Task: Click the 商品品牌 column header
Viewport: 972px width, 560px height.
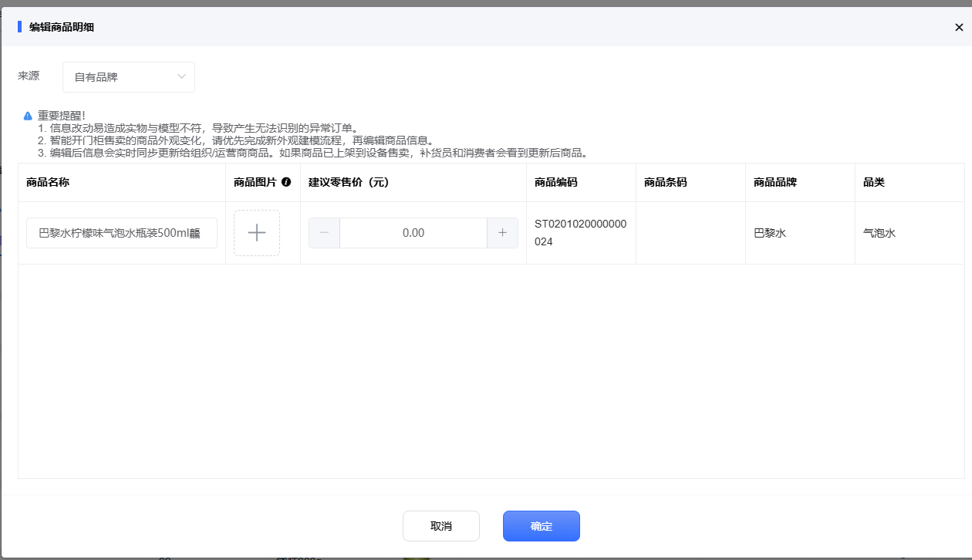Action: pyautogui.click(x=775, y=182)
